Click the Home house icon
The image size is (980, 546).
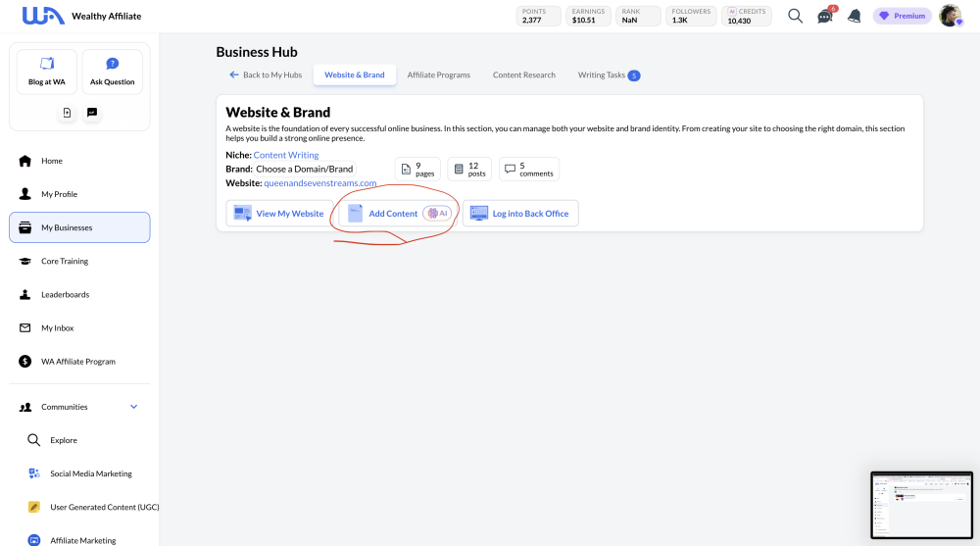(25, 161)
